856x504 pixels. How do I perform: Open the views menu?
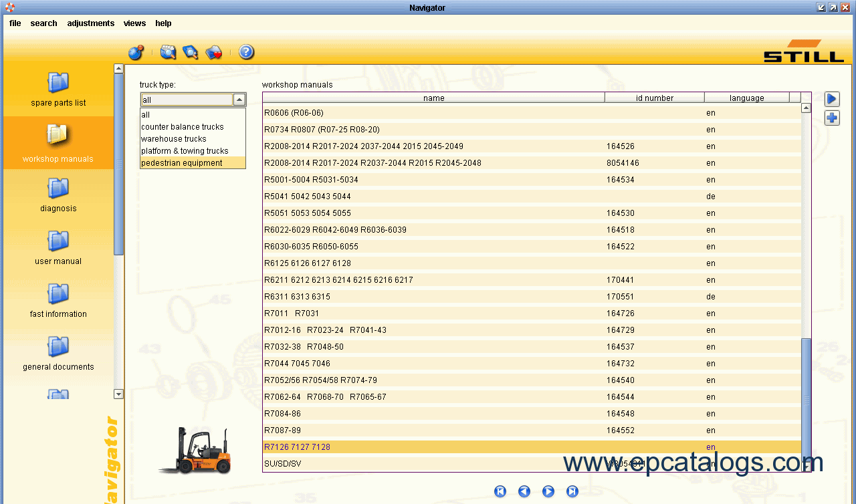[134, 23]
